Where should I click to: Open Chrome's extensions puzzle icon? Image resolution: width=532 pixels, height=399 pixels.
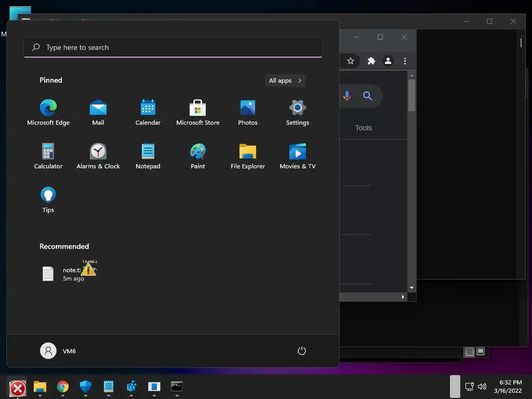[371, 61]
